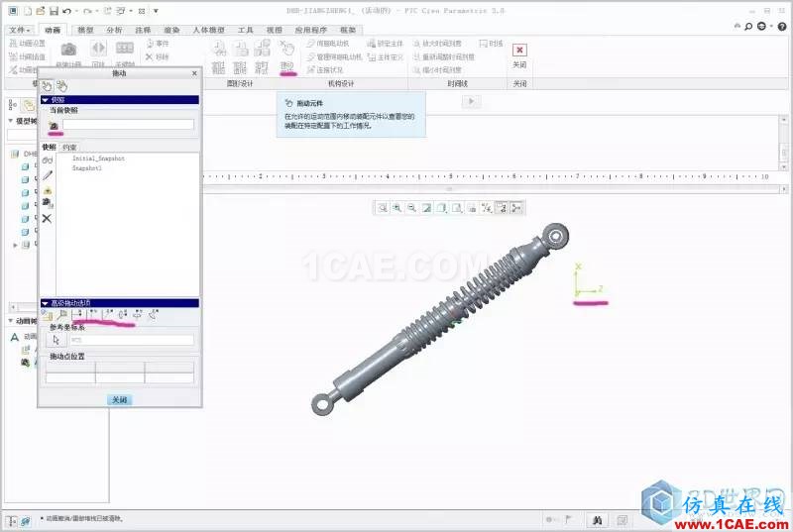Play the animation timeline
This screenshot has height=532, width=793.
(x=471, y=102)
